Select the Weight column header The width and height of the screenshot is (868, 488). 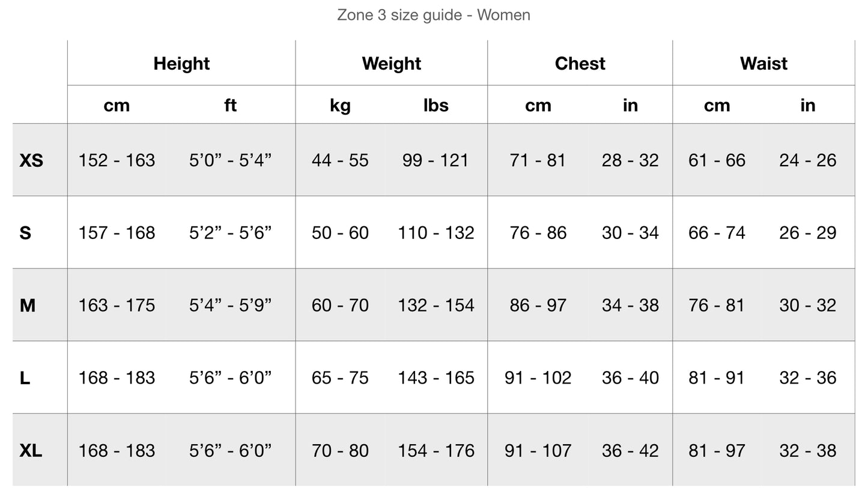[x=392, y=64]
